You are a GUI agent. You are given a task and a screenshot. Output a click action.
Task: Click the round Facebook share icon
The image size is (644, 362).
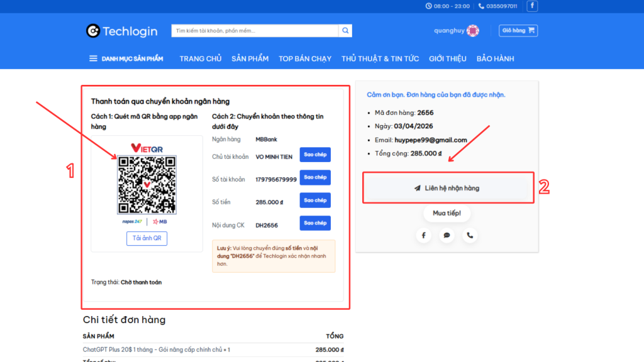tap(423, 236)
